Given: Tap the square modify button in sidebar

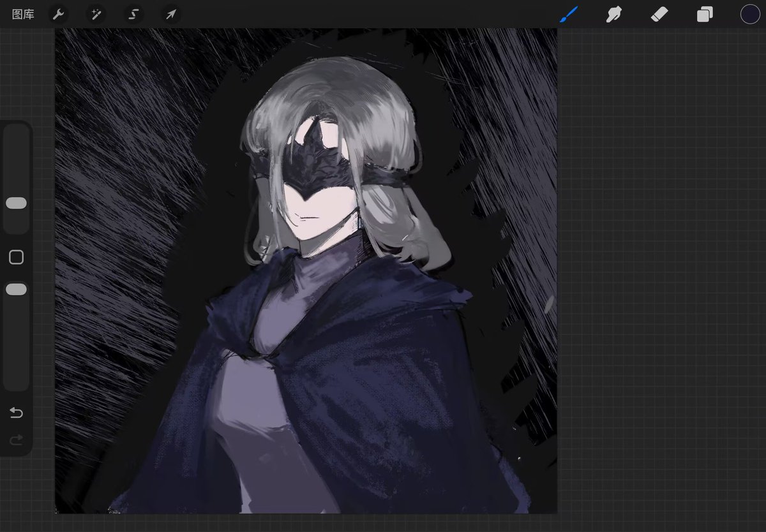Looking at the screenshot, I should click(16, 257).
